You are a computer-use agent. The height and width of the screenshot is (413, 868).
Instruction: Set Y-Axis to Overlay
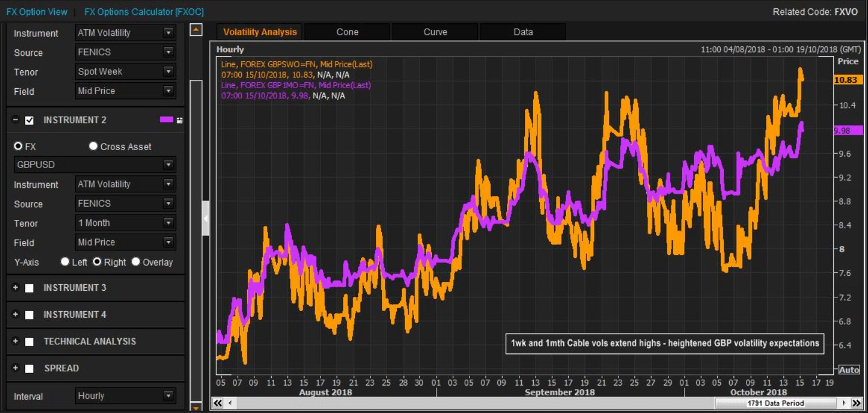[x=136, y=262]
